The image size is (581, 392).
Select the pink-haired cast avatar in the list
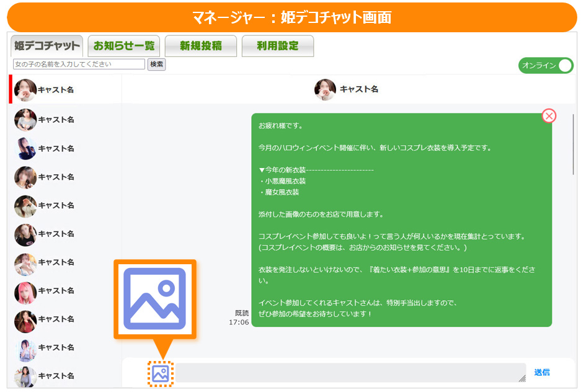click(25, 291)
